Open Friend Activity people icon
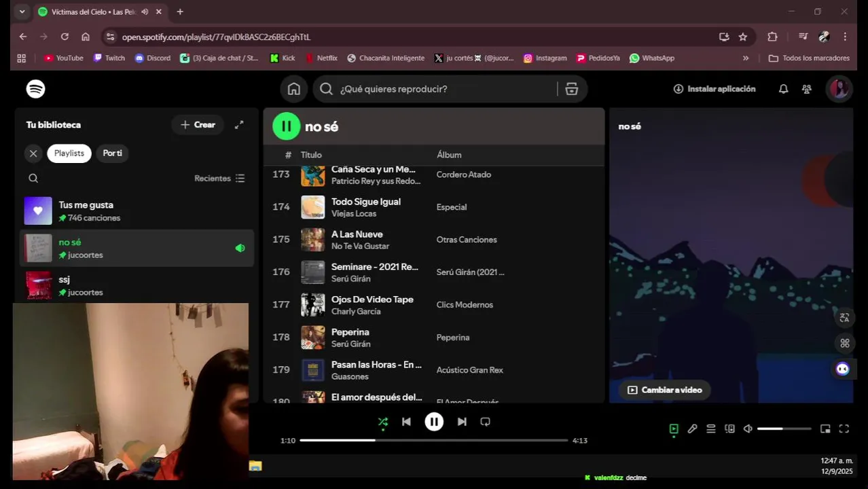This screenshot has width=868, height=489. [x=806, y=89]
